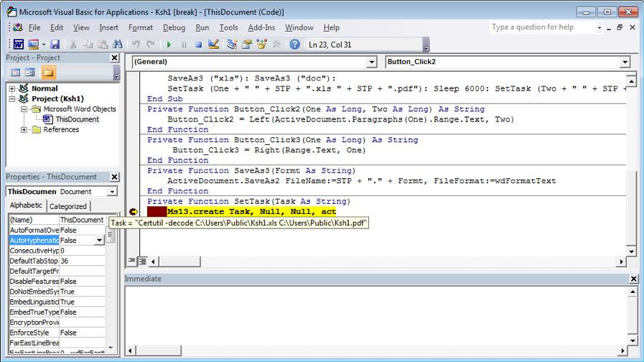
Task: Click View Object icon in Project panel
Action: point(29,73)
